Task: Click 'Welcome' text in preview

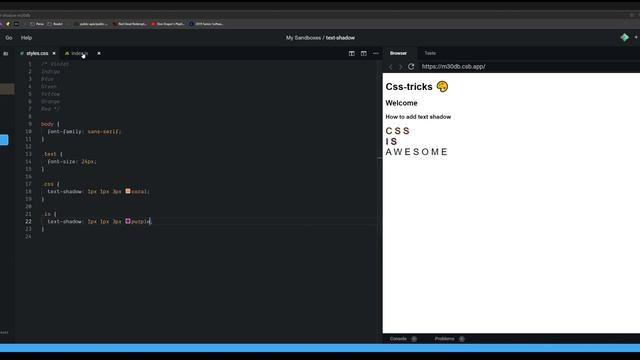Action: coord(401,103)
